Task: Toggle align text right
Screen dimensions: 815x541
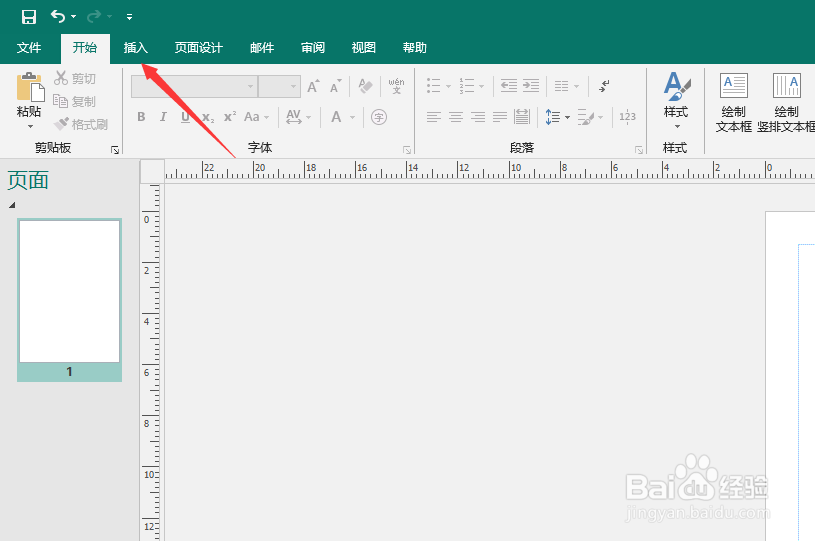Action: (478, 117)
